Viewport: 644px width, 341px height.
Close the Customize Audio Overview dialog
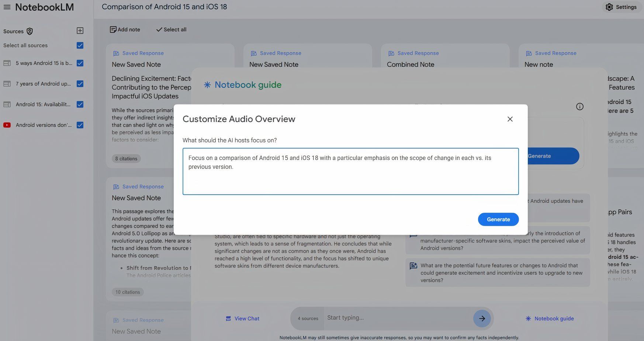coord(510,119)
